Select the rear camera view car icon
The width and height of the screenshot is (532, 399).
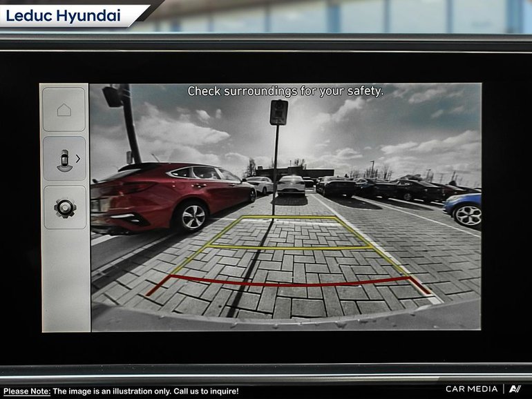[64, 159]
